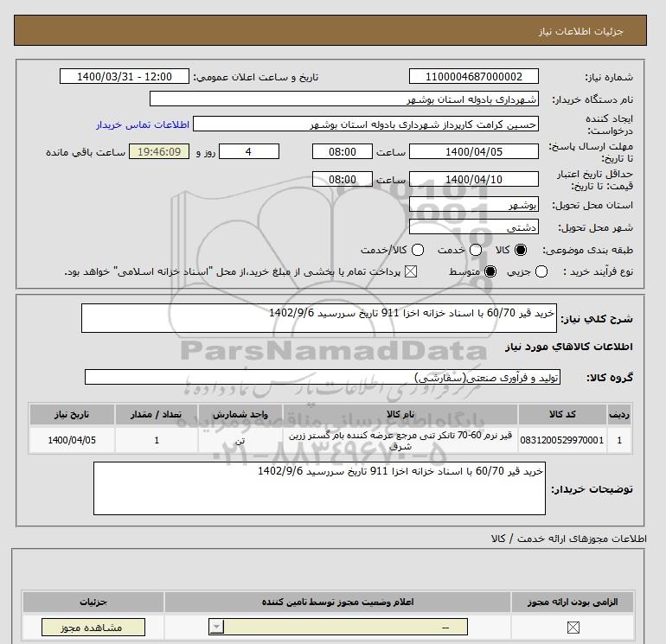Open the اطلاعات تماس خریدار link

pyautogui.click(x=143, y=124)
